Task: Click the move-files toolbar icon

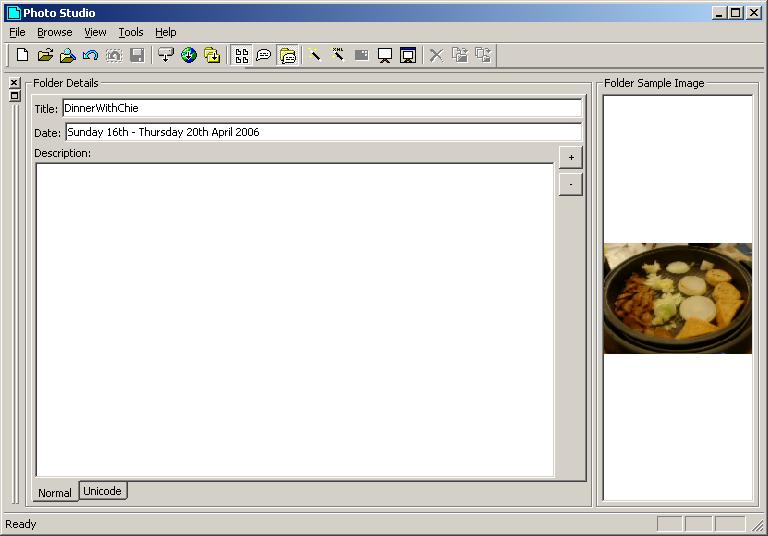Action: point(483,55)
